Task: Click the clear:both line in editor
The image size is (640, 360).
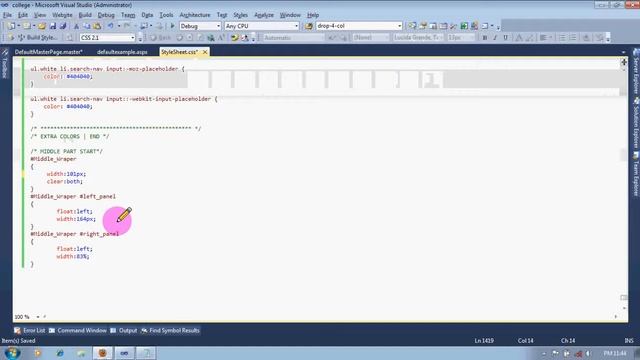Action: [x=64, y=182]
